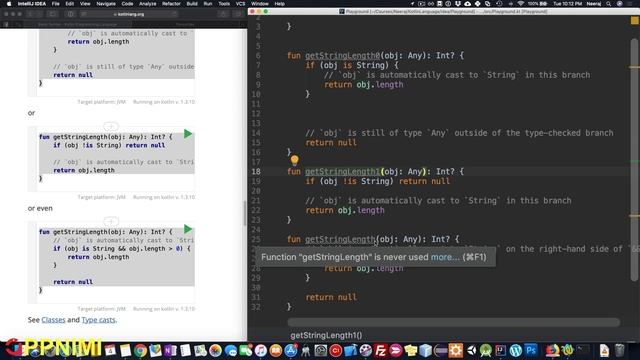Click function name getStringLength1 on line 18

[342, 171]
